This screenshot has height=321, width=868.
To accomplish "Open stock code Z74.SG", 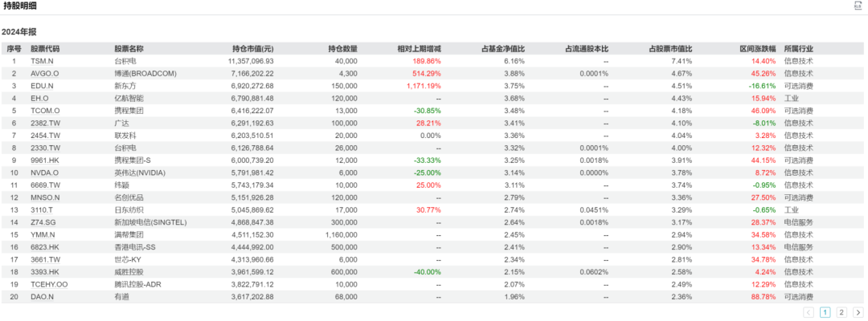I will point(43,222).
